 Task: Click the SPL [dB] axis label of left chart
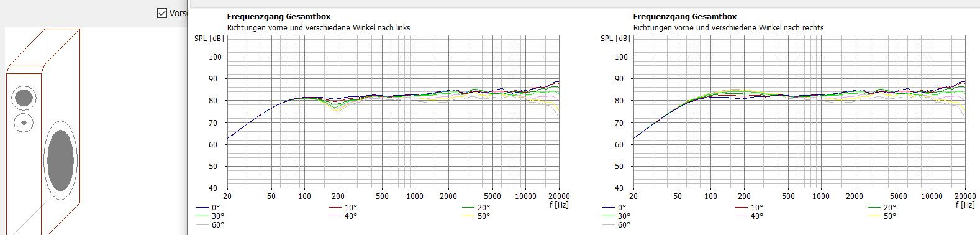pyautogui.click(x=209, y=39)
